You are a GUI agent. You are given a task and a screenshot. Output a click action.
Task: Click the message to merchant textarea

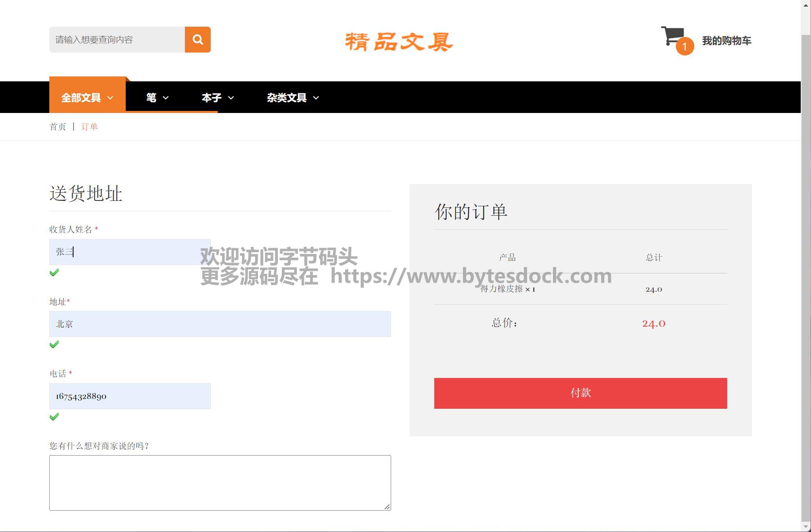(x=220, y=482)
